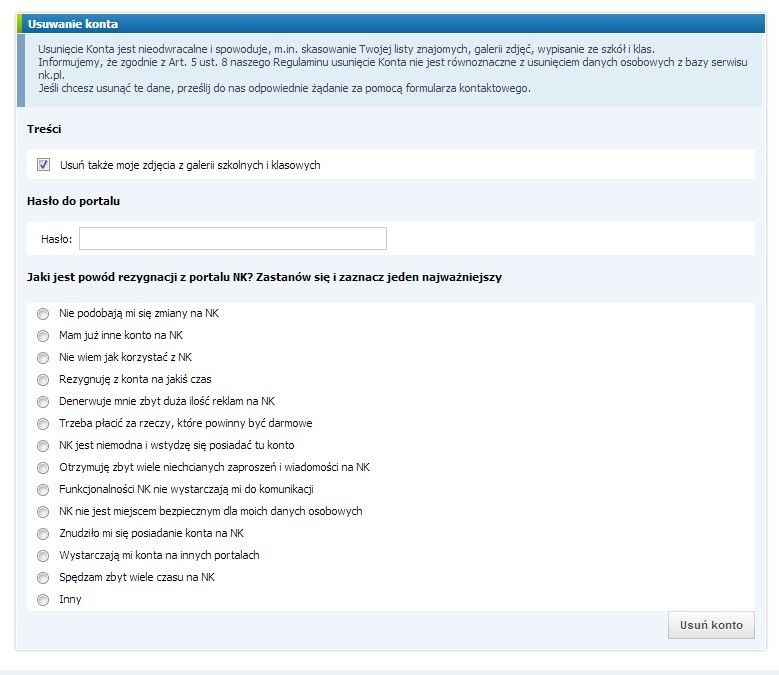Image resolution: width=779 pixels, height=675 pixels.
Task: Click the 'Treści' section heading
Action: [x=44, y=129]
